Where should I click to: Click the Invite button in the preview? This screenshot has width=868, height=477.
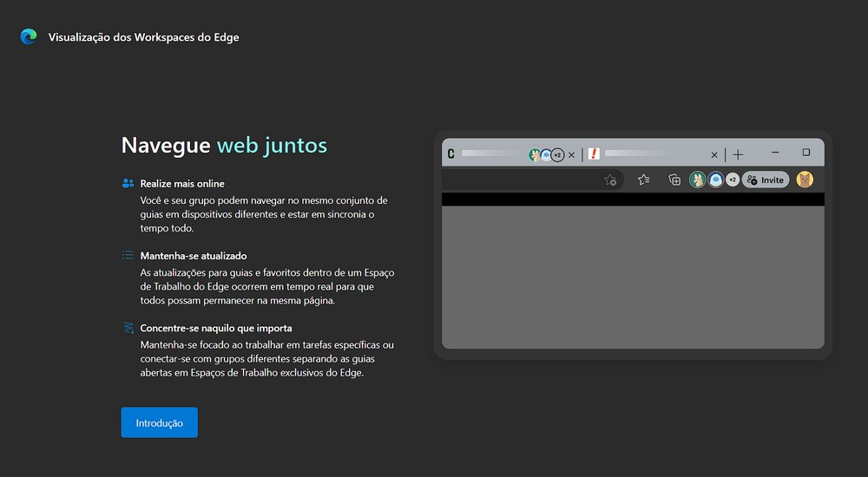tap(766, 180)
